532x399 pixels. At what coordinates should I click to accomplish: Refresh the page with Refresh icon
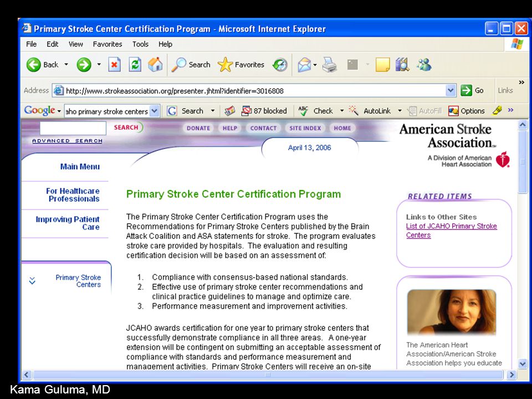135,64
